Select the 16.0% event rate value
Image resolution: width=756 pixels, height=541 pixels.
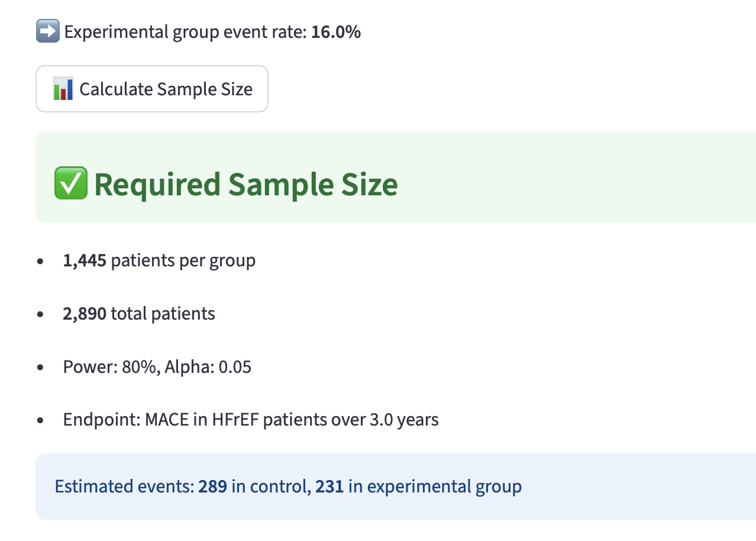(336, 32)
